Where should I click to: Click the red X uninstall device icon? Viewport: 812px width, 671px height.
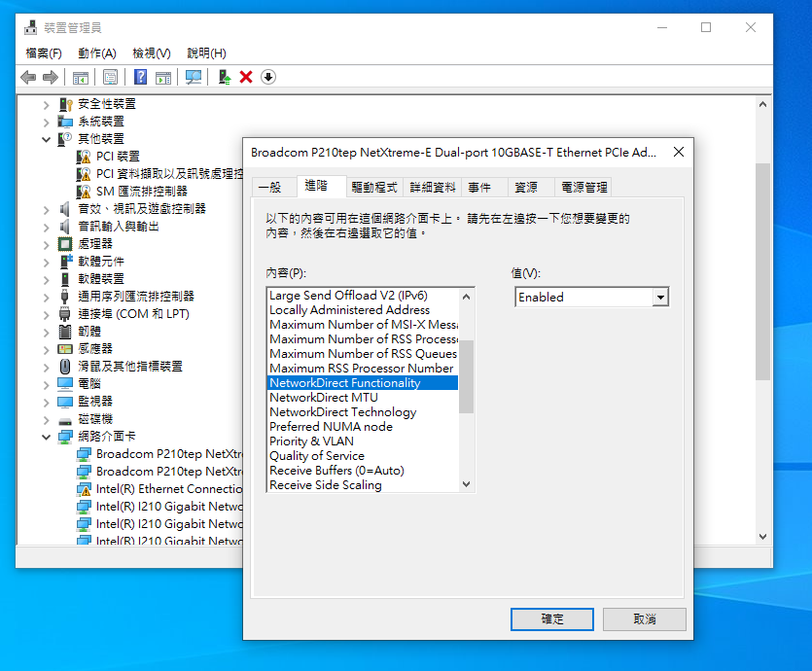click(x=246, y=77)
